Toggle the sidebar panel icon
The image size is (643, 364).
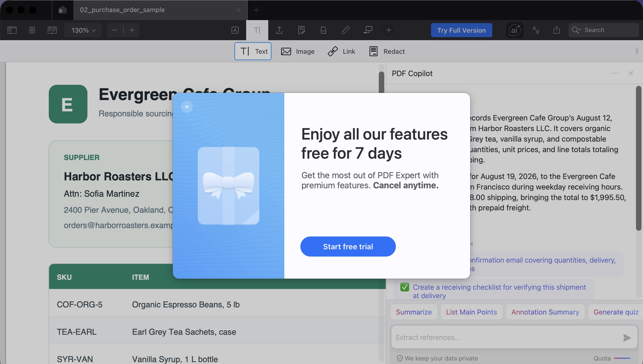[12, 30]
